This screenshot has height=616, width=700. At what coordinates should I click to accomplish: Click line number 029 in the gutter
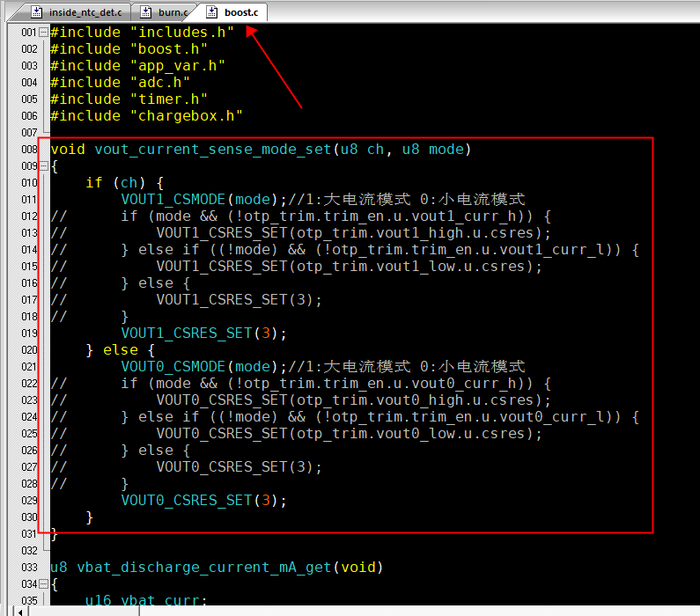coord(29,501)
